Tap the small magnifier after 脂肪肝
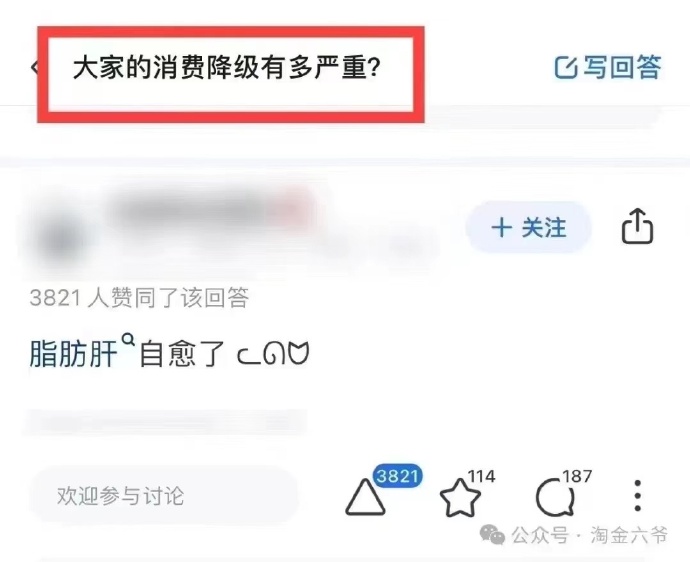The height and width of the screenshot is (562, 690). [128, 340]
